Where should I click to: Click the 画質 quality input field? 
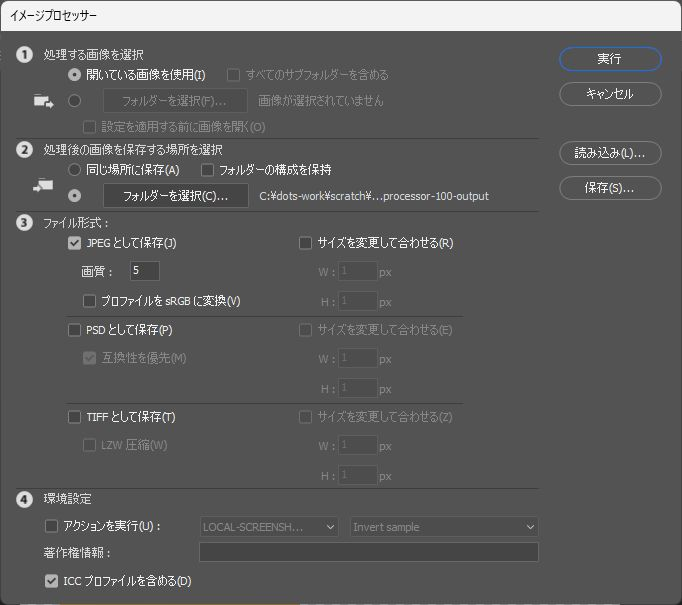[145, 271]
